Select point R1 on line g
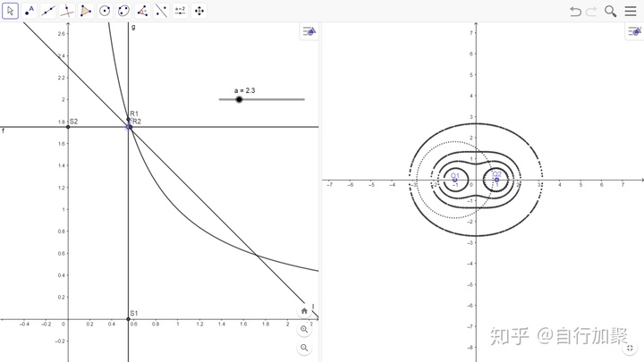The width and height of the screenshot is (644, 362). point(128,120)
